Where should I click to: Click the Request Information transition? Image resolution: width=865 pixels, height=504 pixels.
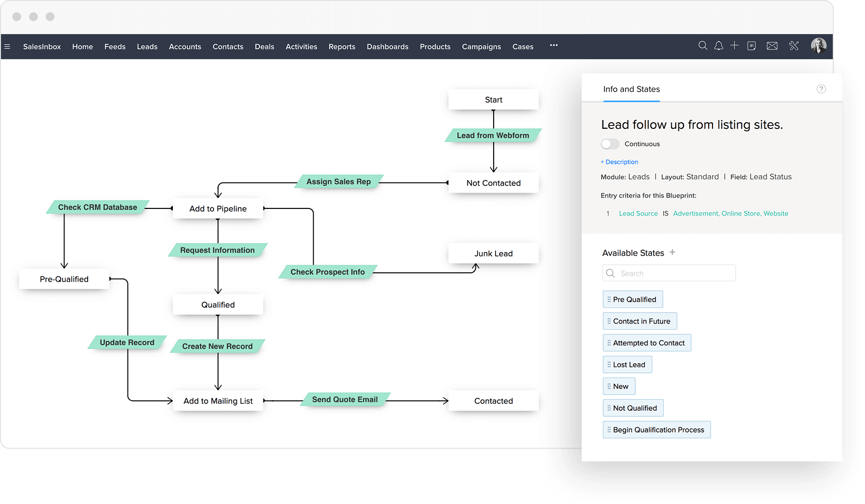coord(217,250)
